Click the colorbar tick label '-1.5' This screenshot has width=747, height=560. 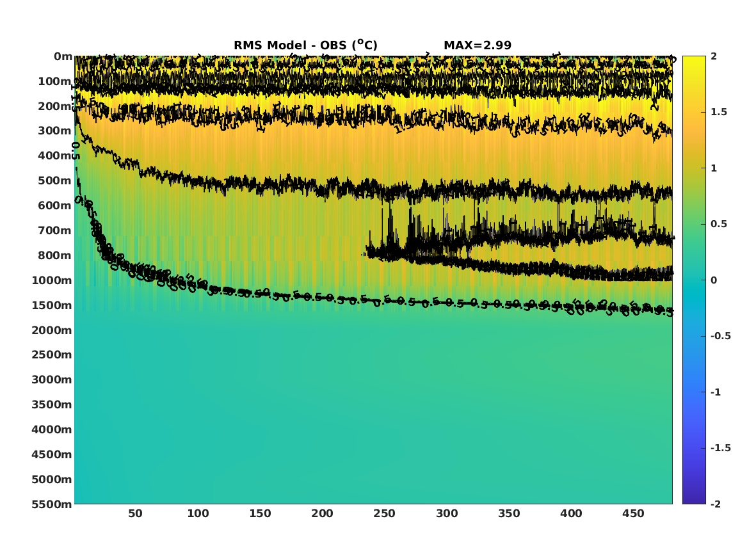click(x=721, y=448)
